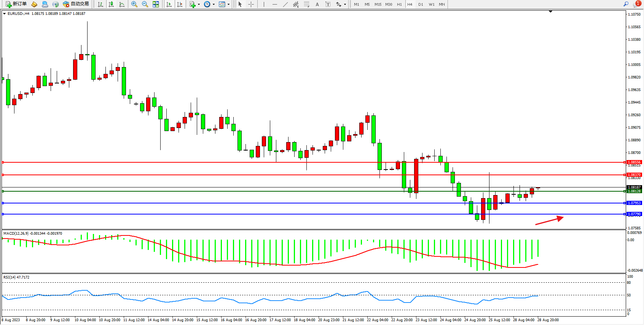Switch to the D1 timeframe
The width and height of the screenshot is (644, 325).
coord(421,5)
